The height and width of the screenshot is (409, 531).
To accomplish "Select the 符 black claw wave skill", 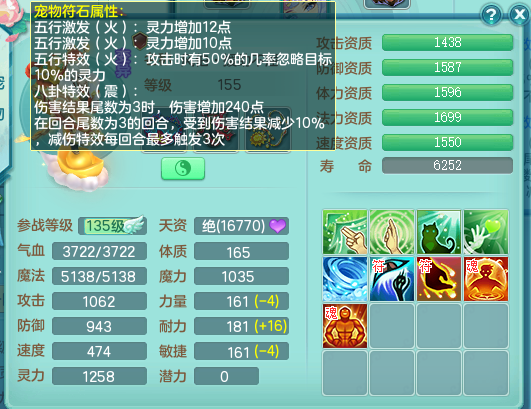I will tap(392, 279).
